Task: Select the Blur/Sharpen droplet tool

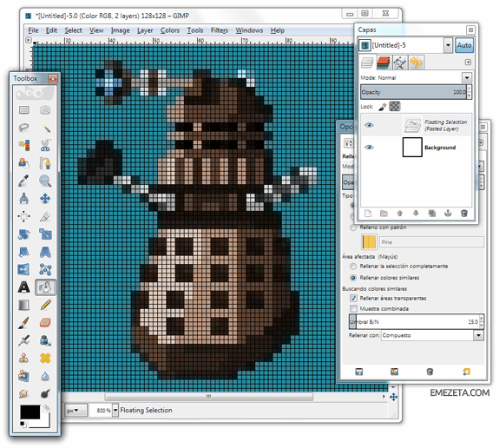Action: (45, 376)
